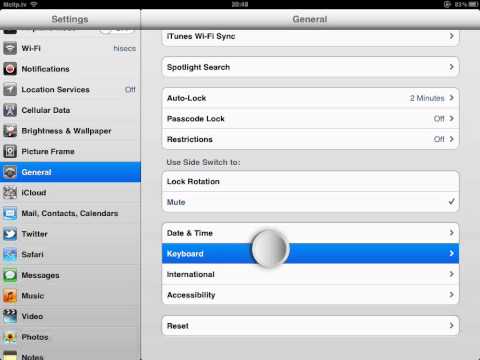Open Accessibility settings
The width and height of the screenshot is (480, 360).
point(310,295)
